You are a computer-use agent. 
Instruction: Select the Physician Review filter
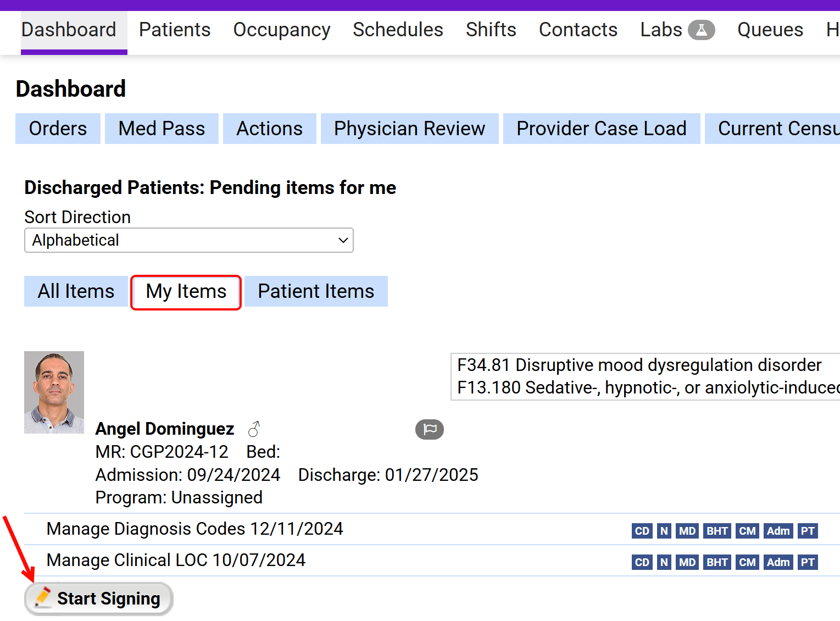(x=409, y=128)
